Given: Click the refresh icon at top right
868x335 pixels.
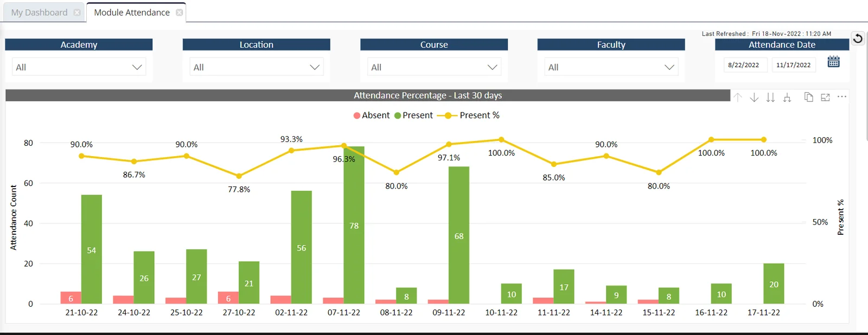Looking at the screenshot, I should [x=858, y=38].
